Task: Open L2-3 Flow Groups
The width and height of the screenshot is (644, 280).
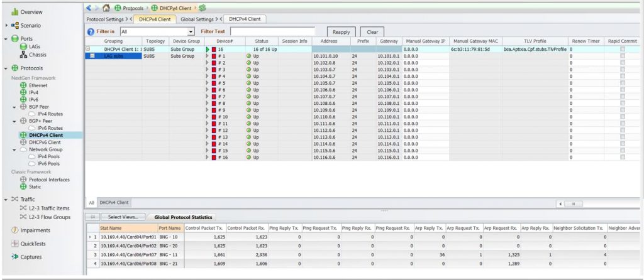Action: coord(50,217)
